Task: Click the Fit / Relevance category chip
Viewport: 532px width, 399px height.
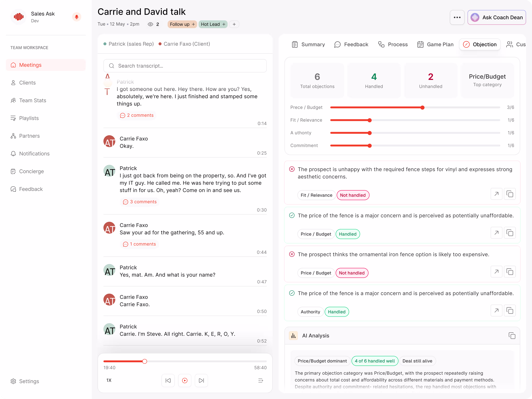Action: click(x=316, y=195)
